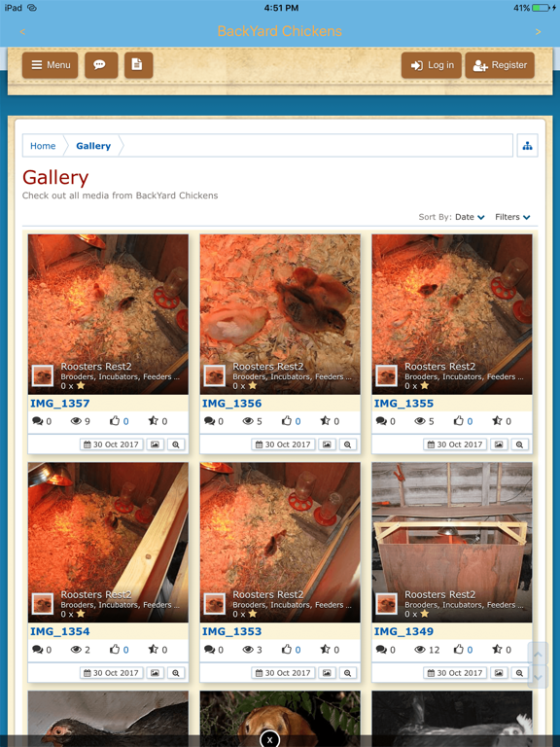The width and height of the screenshot is (560, 747).
Task: Click the views eye icon for IMG_1349
Action: pos(420,650)
